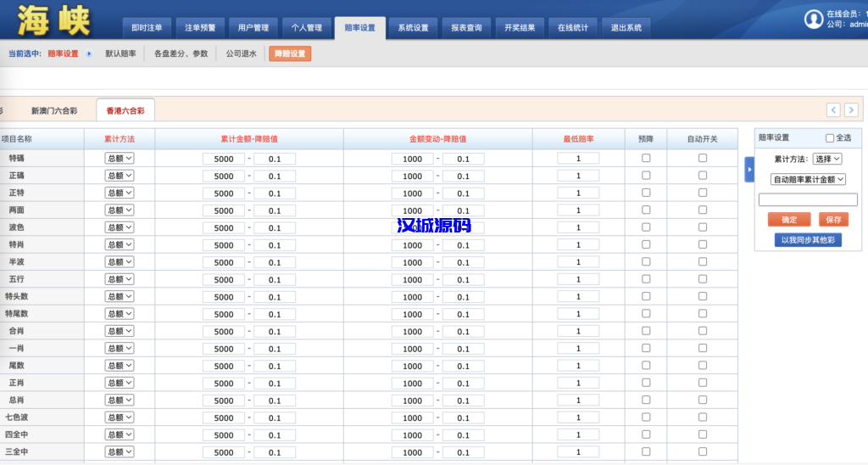This screenshot has height=465, width=868.
Task: Click the user avatar icon in header
Action: pos(814,19)
